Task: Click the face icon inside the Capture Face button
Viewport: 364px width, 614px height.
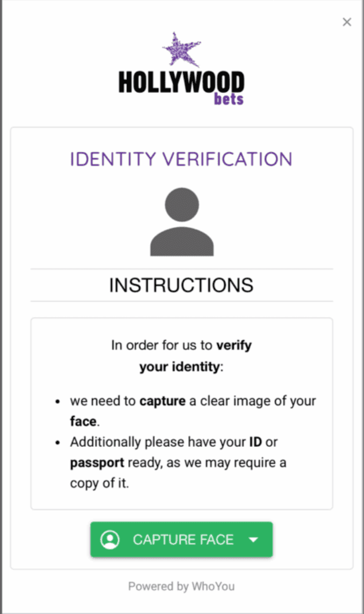Action: (111, 539)
